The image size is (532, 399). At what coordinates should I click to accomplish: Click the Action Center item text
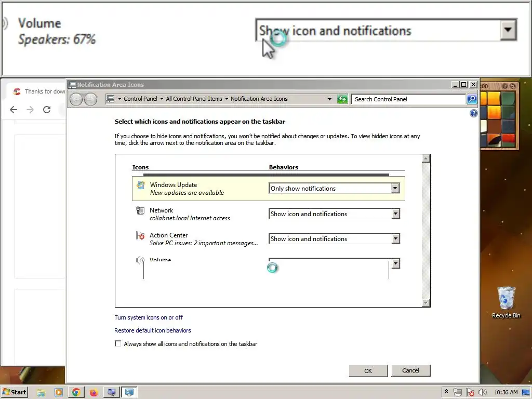(x=169, y=235)
